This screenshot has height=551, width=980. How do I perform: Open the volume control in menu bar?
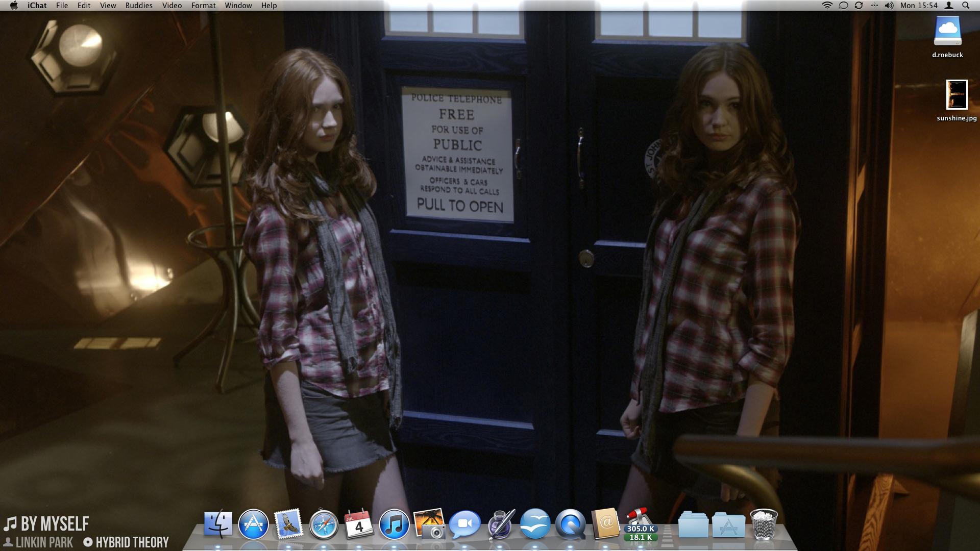point(889,6)
